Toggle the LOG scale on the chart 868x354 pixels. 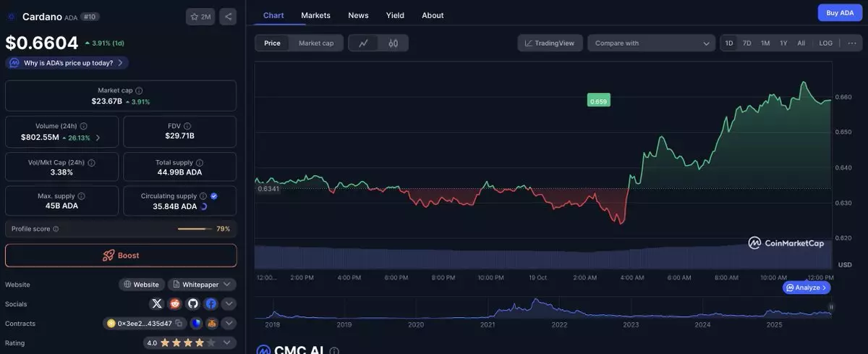pyautogui.click(x=825, y=43)
